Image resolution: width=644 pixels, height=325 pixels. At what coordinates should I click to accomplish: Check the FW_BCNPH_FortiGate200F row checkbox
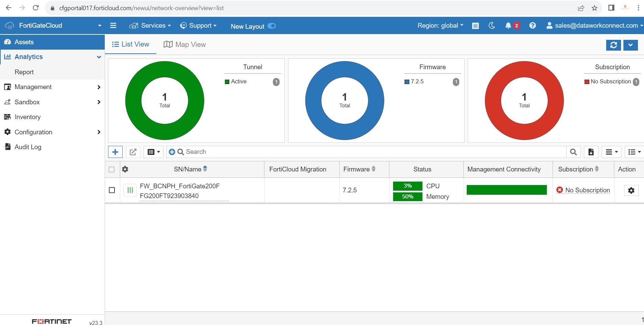click(x=112, y=190)
